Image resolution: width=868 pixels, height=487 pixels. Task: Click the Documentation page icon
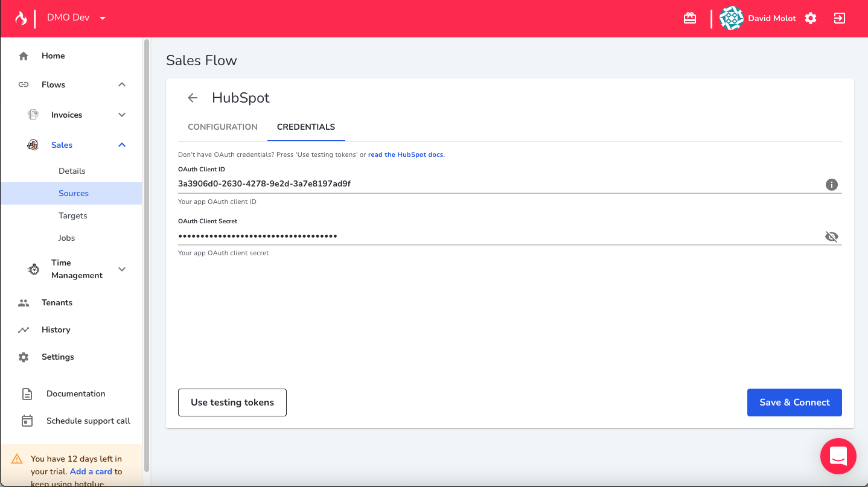coord(27,394)
